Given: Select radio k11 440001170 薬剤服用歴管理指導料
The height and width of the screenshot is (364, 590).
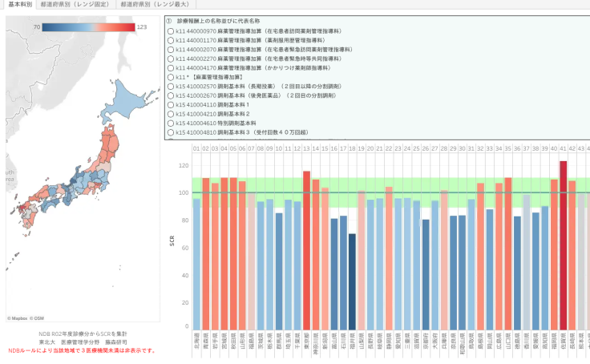Looking at the screenshot, I should (171, 40).
